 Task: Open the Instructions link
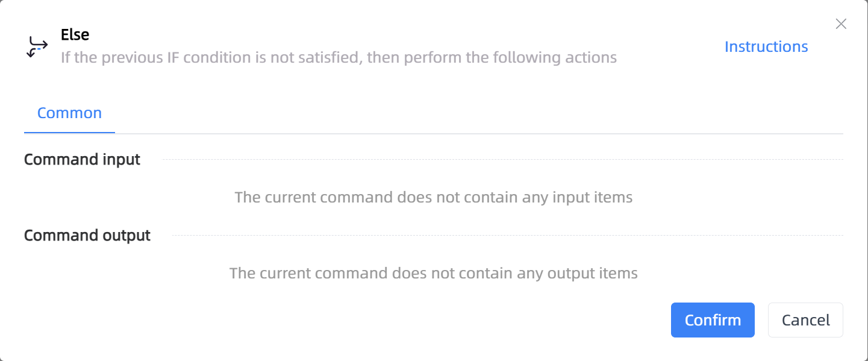pos(766,46)
